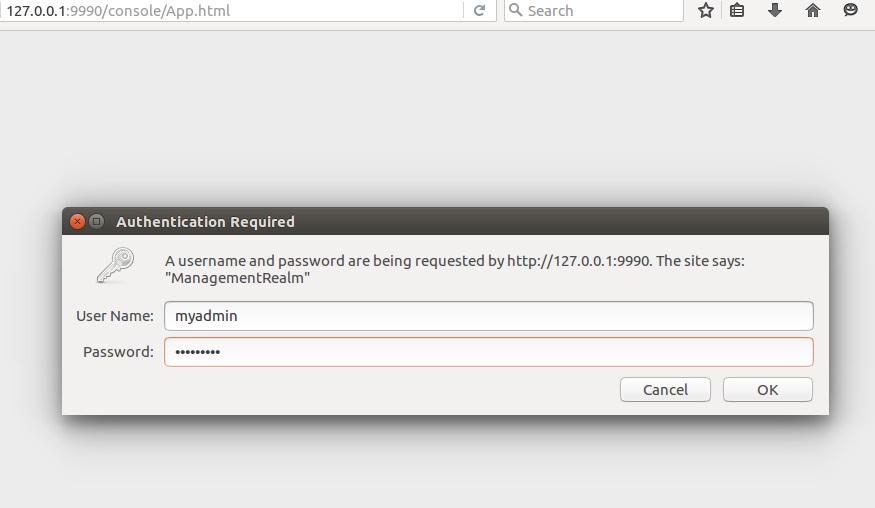Cancel the authentication prompt

click(665, 390)
